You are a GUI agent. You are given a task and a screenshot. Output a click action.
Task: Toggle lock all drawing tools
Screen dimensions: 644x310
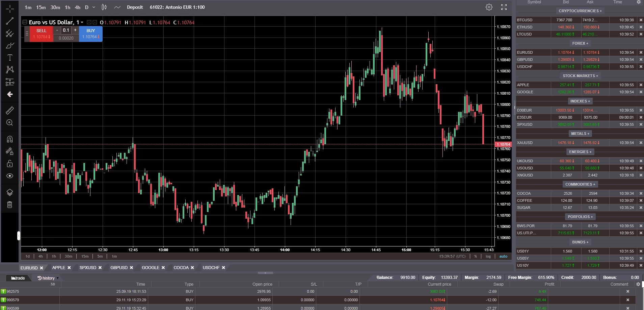pos(10,164)
